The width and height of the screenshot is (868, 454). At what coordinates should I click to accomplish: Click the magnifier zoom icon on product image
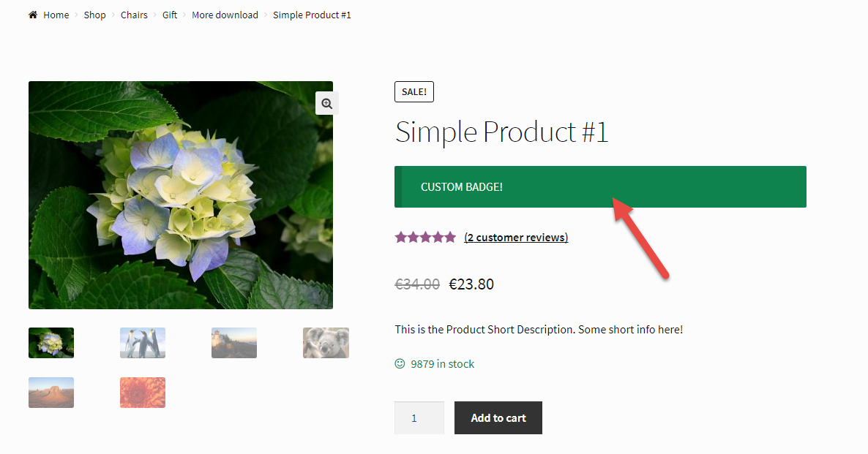327,103
